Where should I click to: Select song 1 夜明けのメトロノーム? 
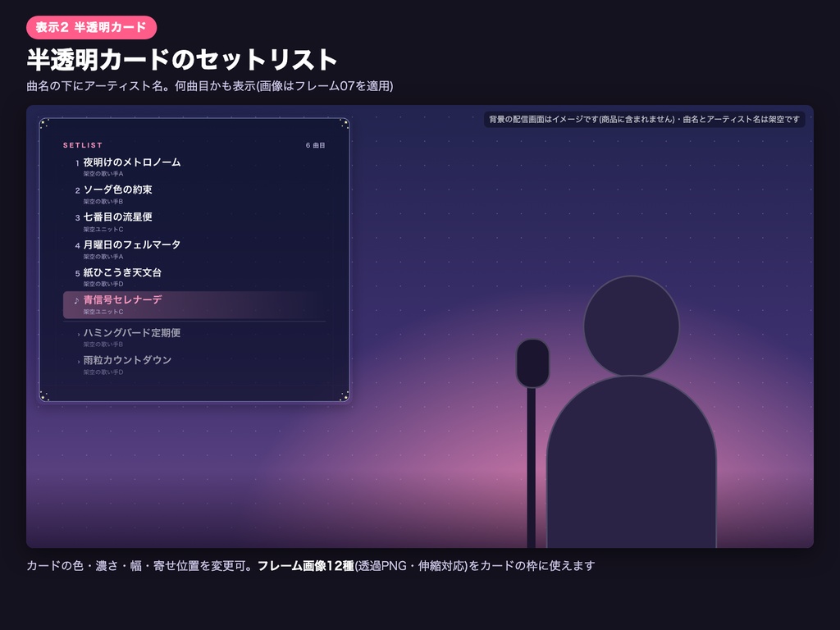point(132,162)
